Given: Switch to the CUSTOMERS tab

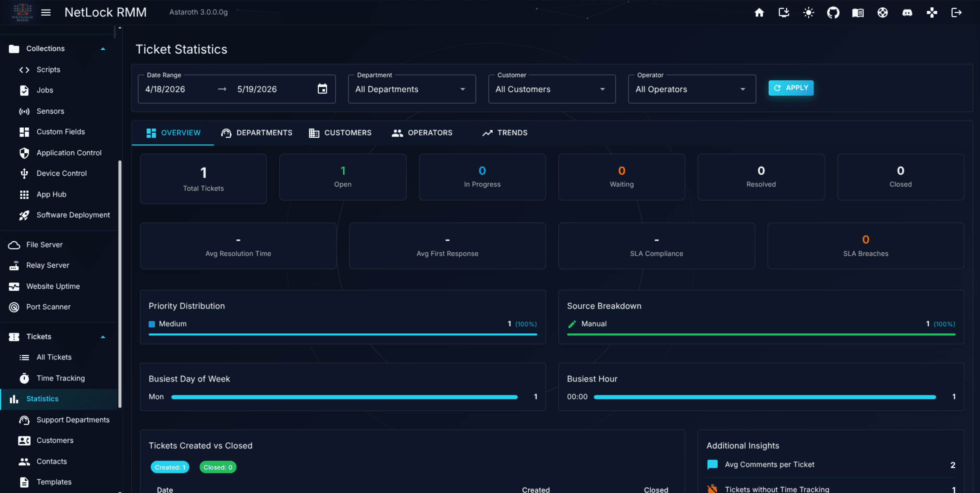Looking at the screenshot, I should 340,132.
